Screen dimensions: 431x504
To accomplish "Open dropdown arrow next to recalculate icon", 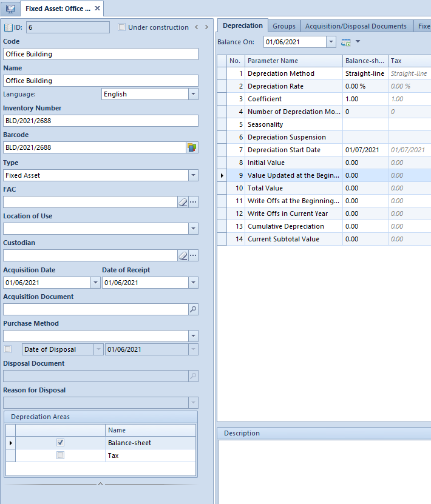I will (358, 41).
